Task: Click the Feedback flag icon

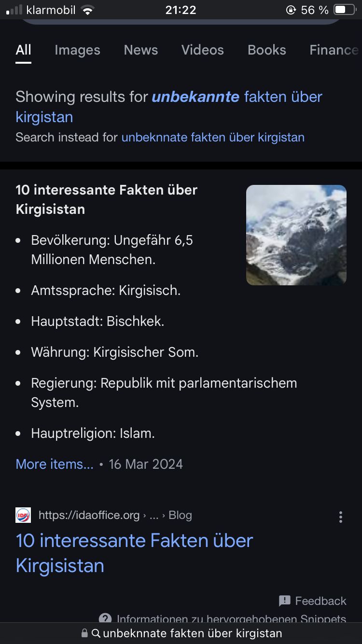Action: tap(285, 601)
